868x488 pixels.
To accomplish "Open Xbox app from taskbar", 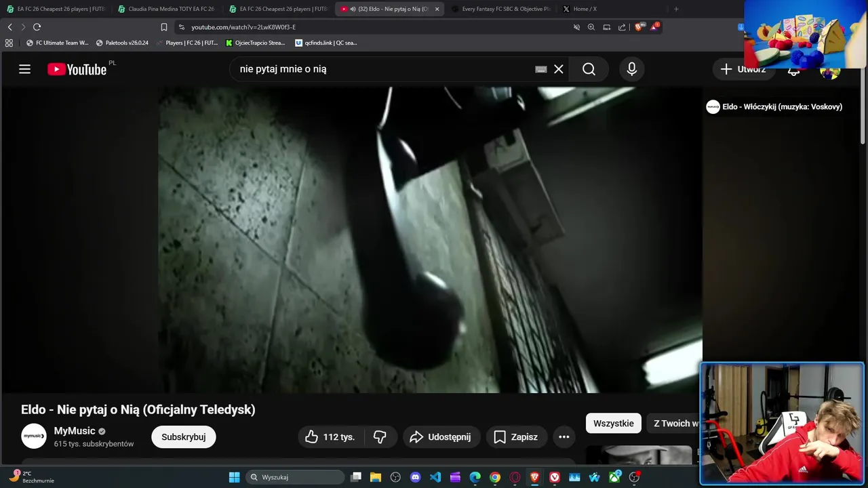I will click(614, 477).
